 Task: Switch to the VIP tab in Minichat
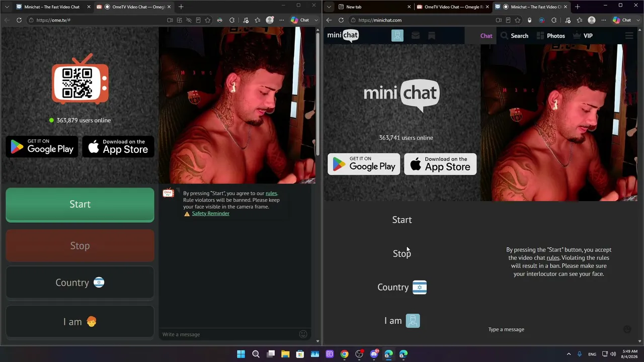click(583, 36)
